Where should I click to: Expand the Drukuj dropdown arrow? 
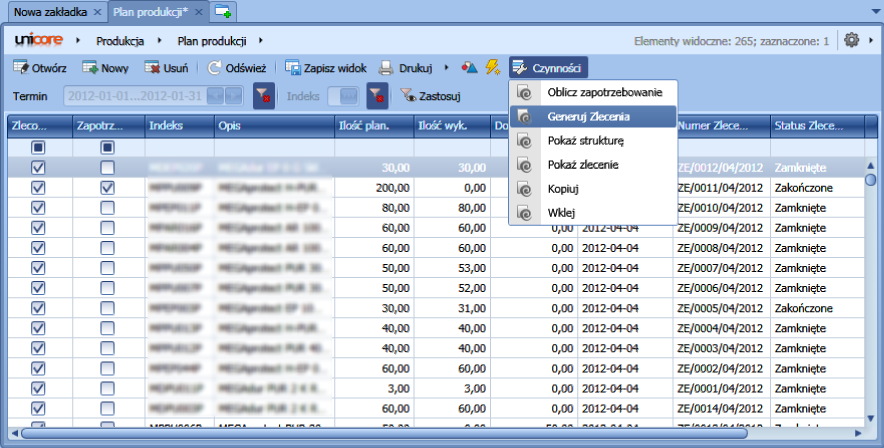[x=446, y=68]
